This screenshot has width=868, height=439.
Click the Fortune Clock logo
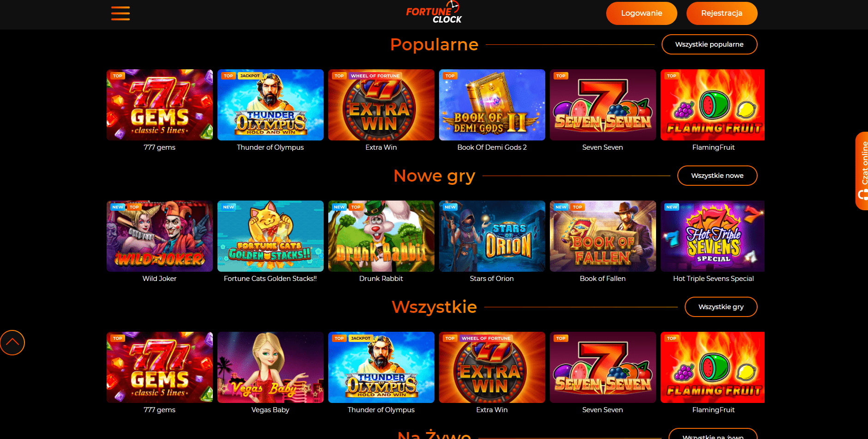coord(434,12)
